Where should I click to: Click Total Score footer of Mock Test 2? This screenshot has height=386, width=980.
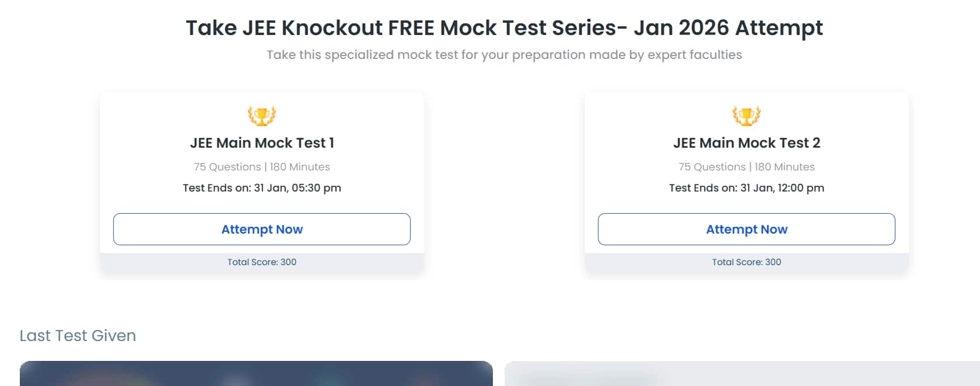tap(746, 262)
